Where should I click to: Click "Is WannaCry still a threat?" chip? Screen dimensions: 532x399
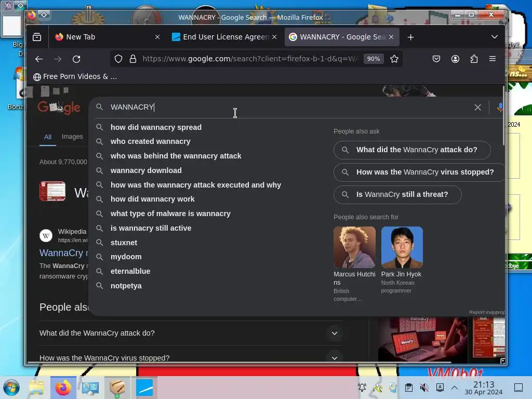(x=397, y=195)
